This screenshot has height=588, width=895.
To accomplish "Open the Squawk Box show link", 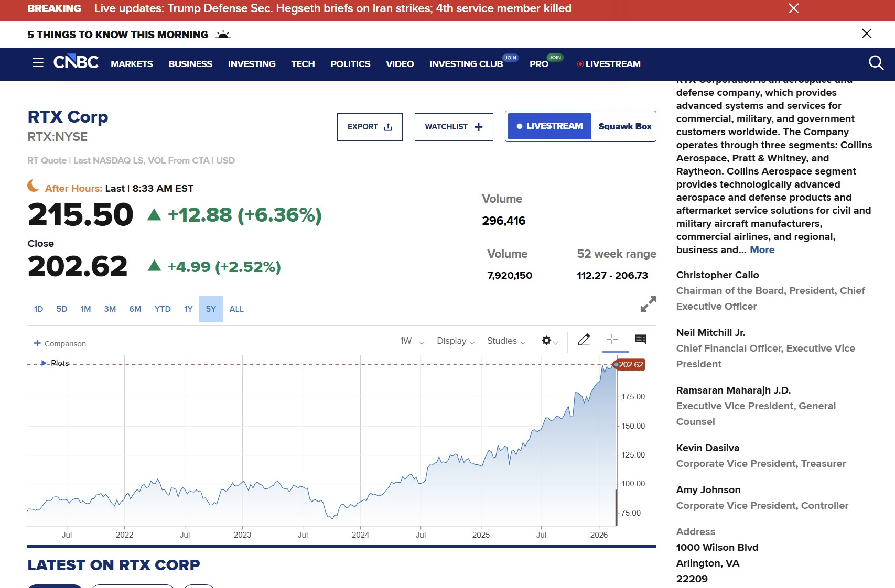I will tap(625, 126).
